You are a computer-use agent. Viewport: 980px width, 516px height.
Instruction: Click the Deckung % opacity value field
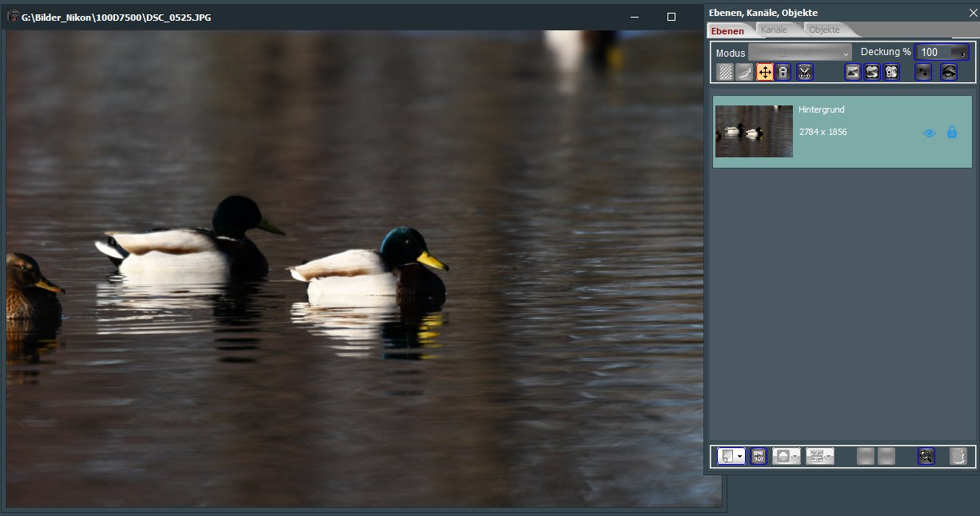tap(931, 53)
